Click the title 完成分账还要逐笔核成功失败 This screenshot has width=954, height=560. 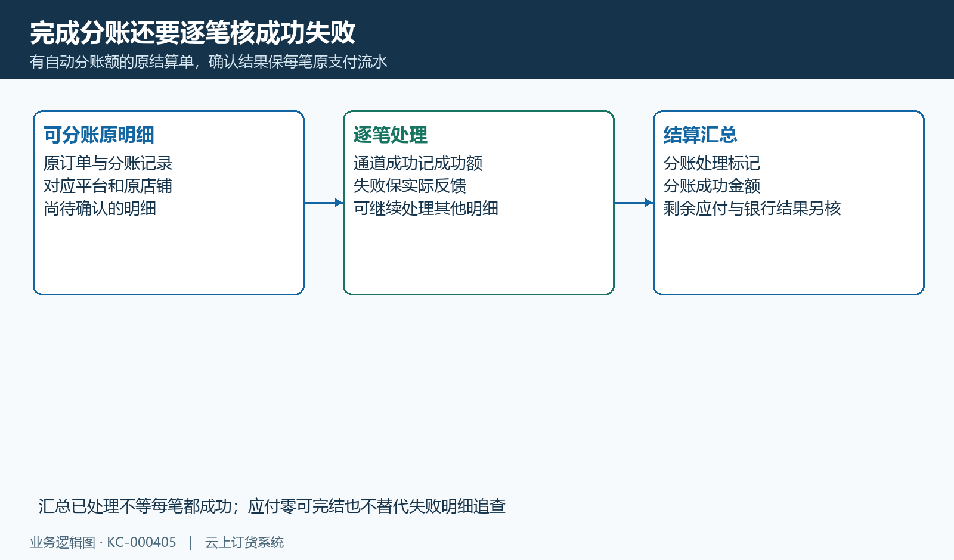pyautogui.click(x=193, y=33)
